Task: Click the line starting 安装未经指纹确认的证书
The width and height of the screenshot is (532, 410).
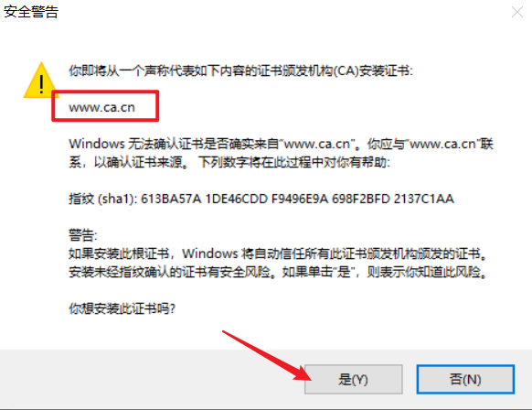Action: pos(278,272)
